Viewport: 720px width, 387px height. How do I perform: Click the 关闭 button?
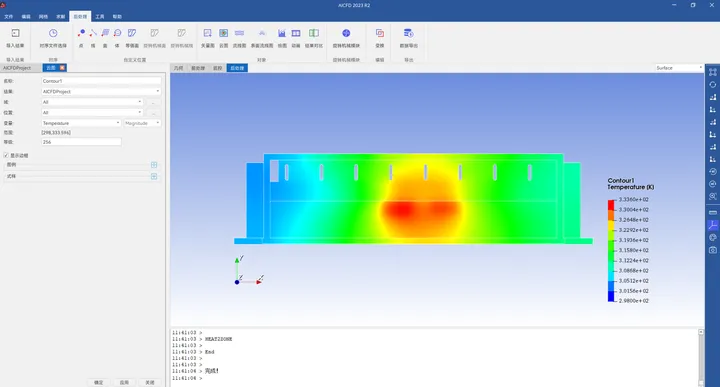150,382
